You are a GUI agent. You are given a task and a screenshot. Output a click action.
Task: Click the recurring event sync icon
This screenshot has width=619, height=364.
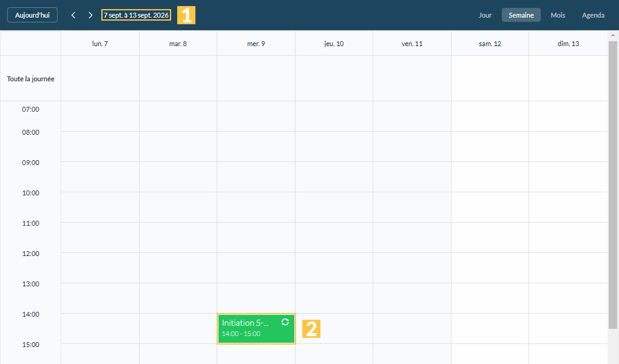(x=285, y=322)
